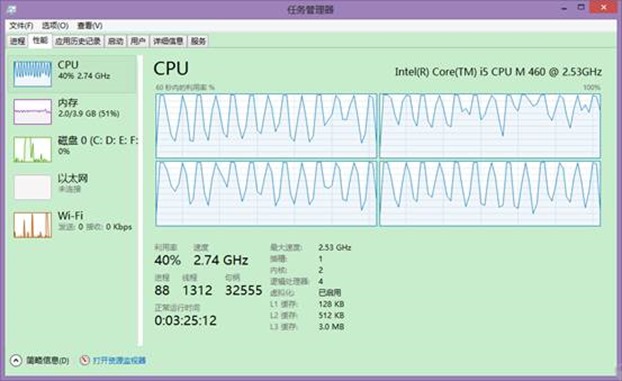This screenshot has width=622, height=381.
Task: Choose the 以太网 Ethernet sidebar entry
Action: pos(72,187)
